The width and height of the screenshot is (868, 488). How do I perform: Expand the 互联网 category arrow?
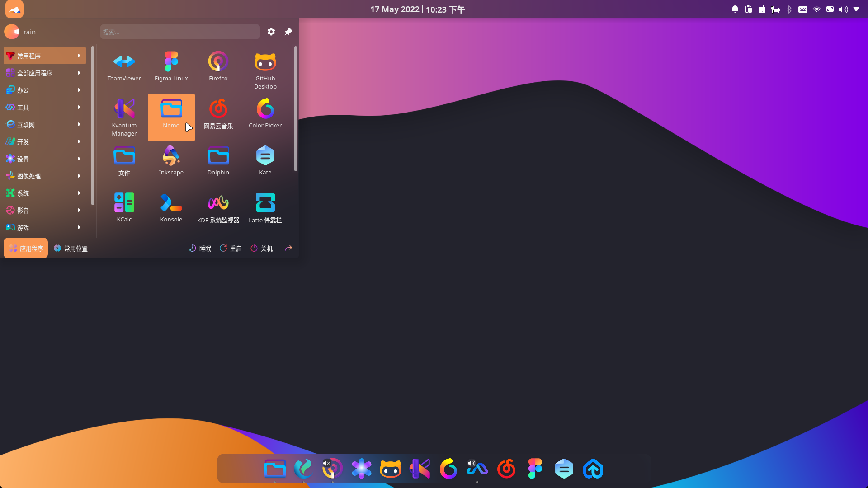(x=79, y=124)
